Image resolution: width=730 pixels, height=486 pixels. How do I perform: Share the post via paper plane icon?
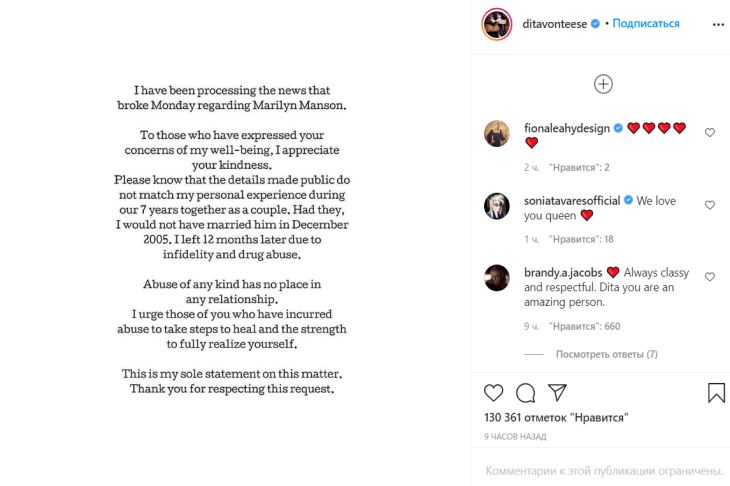[557, 393]
